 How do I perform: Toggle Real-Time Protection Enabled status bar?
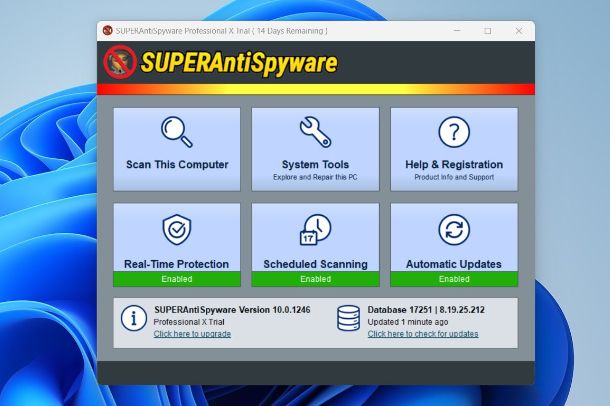177,279
